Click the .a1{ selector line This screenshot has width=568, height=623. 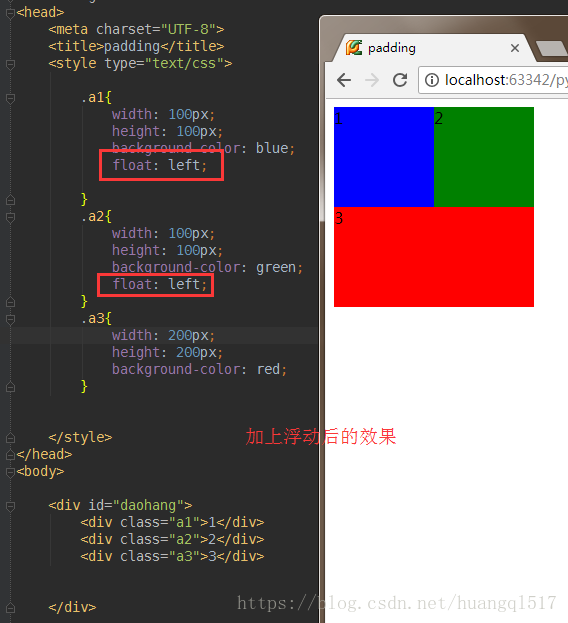click(x=96, y=98)
